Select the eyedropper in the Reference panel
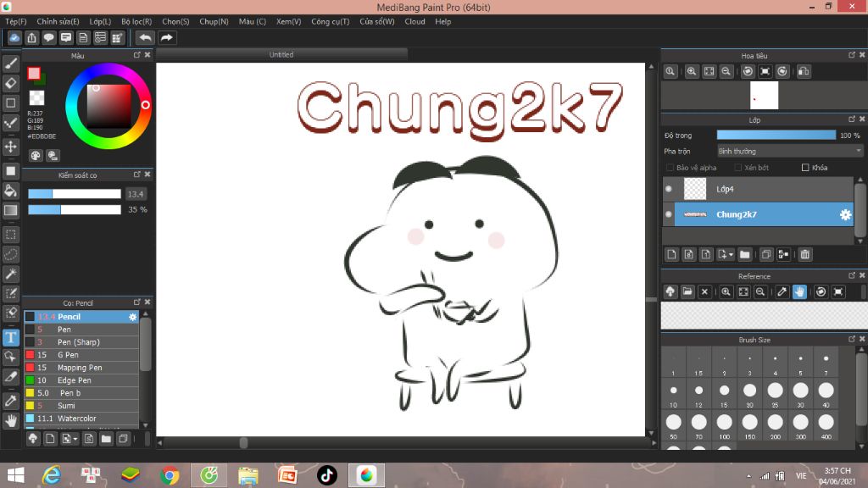Image resolution: width=868 pixels, height=488 pixels. click(x=782, y=291)
